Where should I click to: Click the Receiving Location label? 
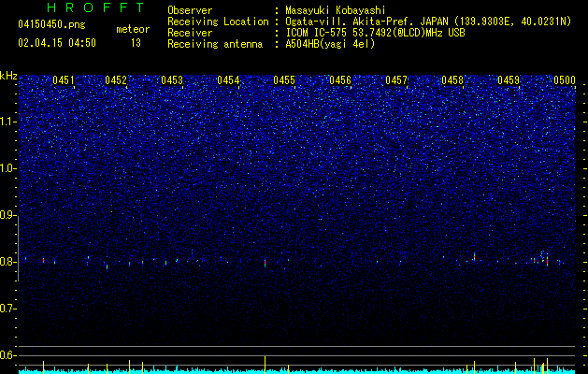tap(218, 22)
